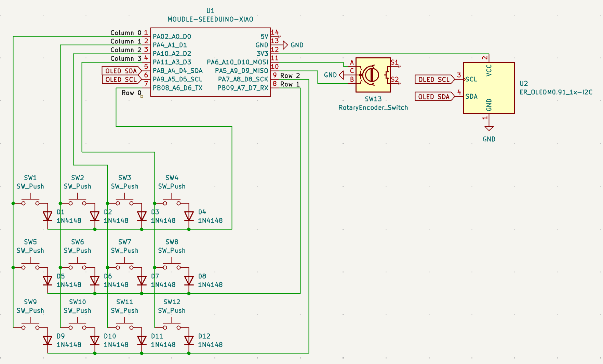
Task: Click the Row 0 net label
Action: [132, 93]
